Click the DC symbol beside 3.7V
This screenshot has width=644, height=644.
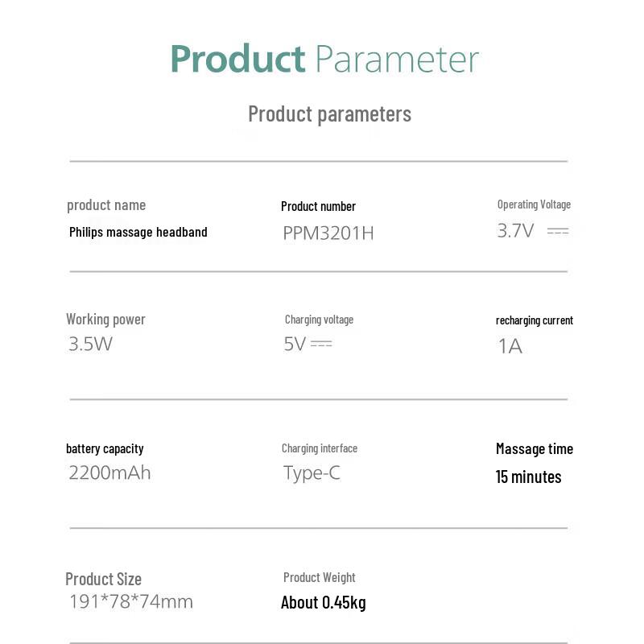pyautogui.click(x=558, y=231)
